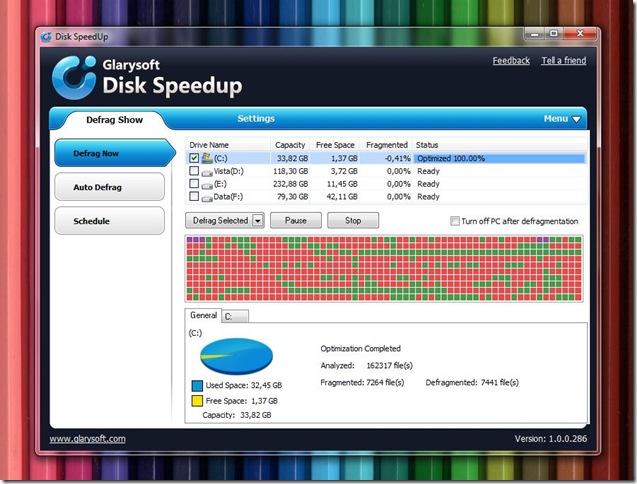The image size is (637, 484).
Task: Click the Stop button
Action: pos(353,221)
